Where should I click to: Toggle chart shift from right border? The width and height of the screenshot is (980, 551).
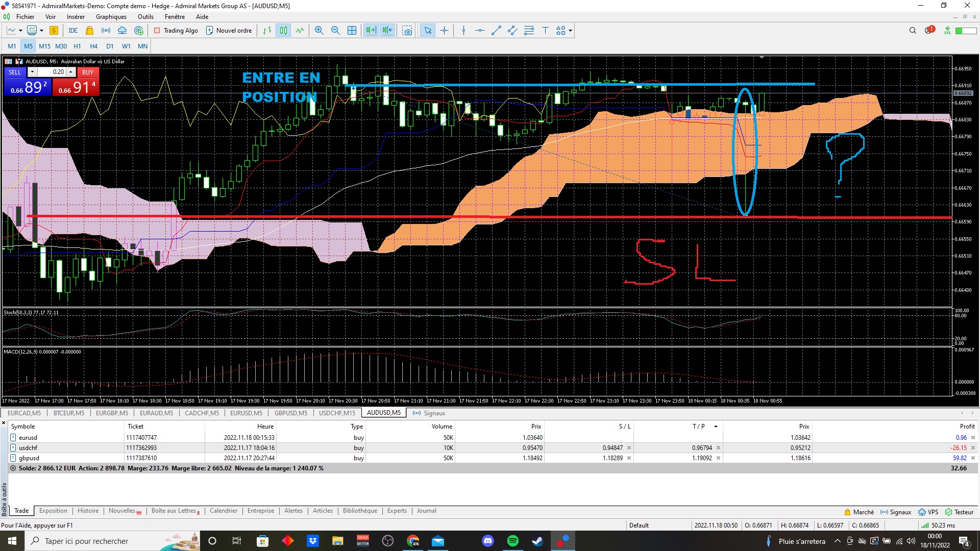[388, 31]
